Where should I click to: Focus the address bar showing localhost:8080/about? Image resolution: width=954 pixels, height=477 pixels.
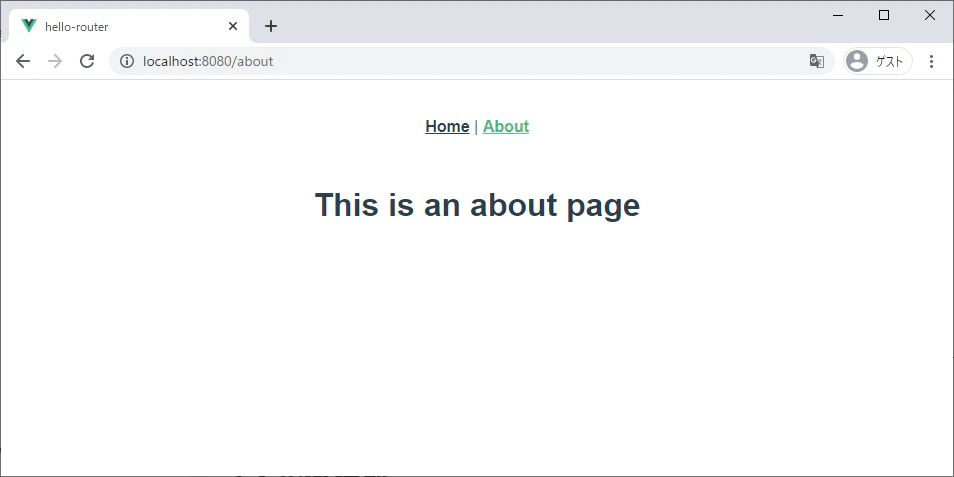[472, 61]
